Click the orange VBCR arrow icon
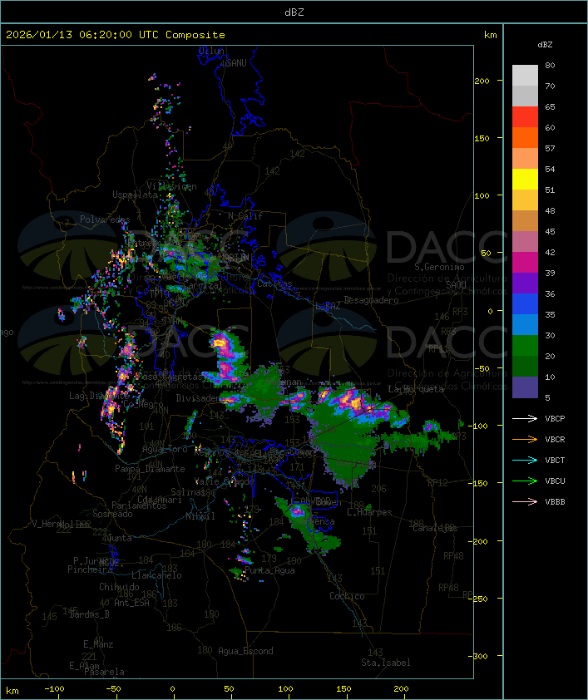The image size is (588, 700). pos(525,439)
